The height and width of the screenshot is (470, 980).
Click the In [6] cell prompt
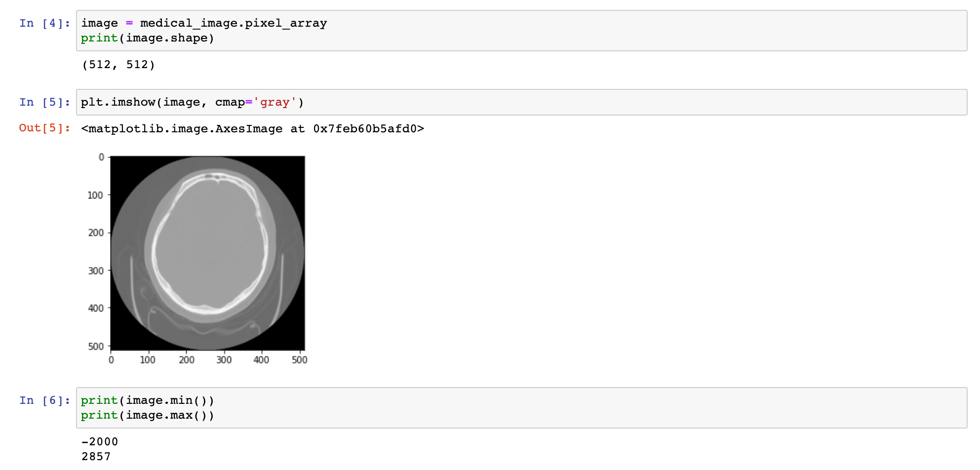[44, 400]
